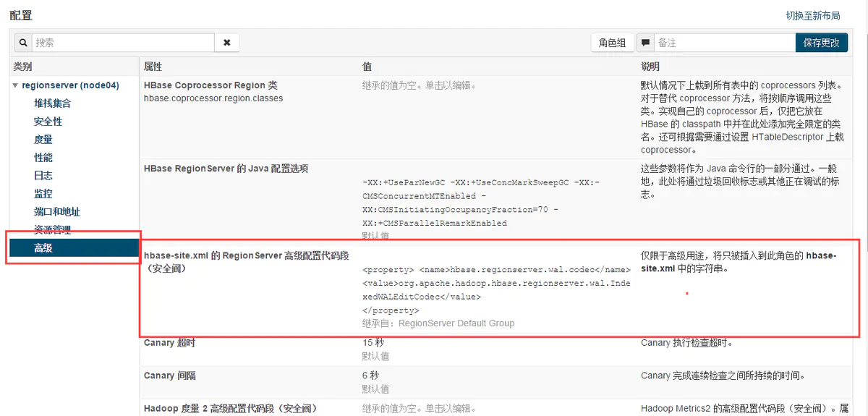Image resolution: width=868 pixels, height=416 pixels.
Task: Click the Canary 完成连续检查之间所持续的时间 description
Action: click(x=723, y=375)
